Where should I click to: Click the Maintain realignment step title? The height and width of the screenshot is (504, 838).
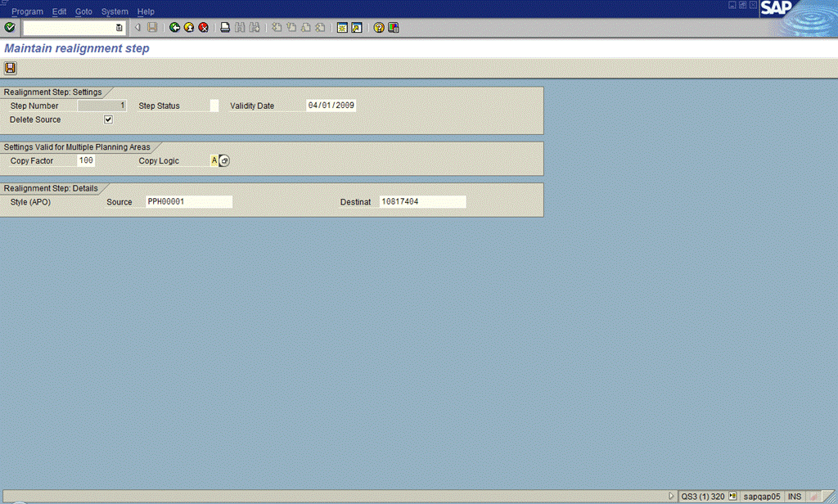click(77, 48)
